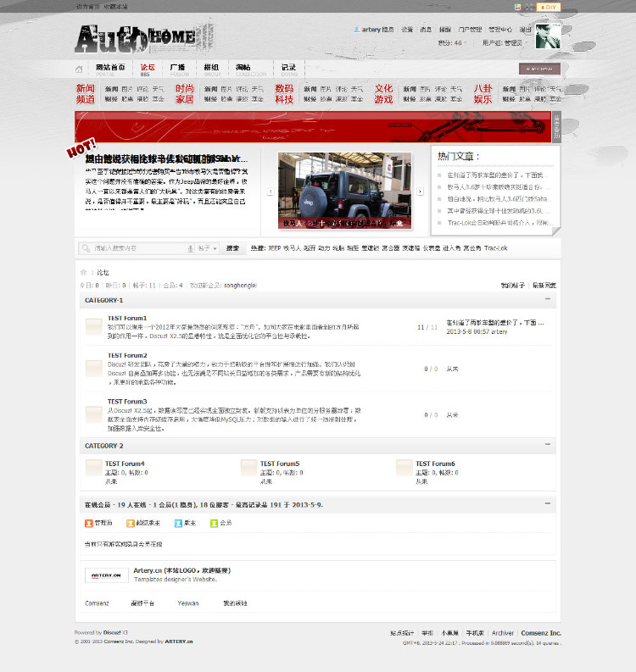
Task: Switch to the 论坛 BBS tab
Action: [147, 69]
